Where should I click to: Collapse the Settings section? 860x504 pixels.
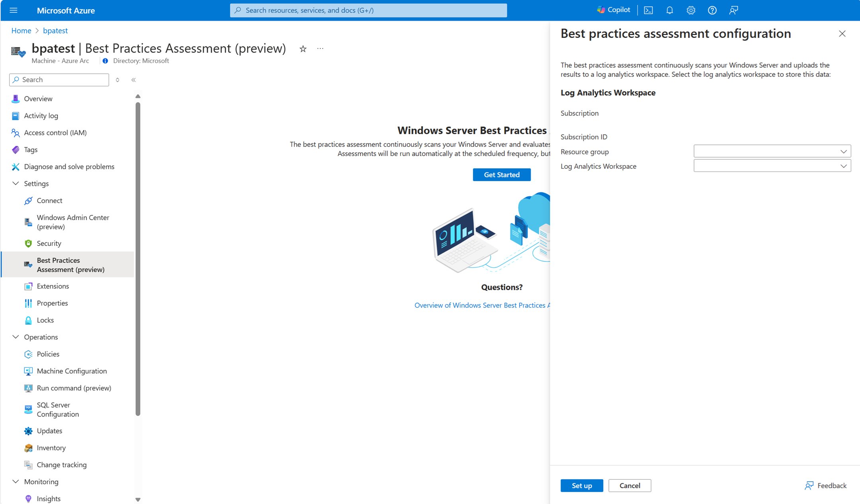coord(16,183)
